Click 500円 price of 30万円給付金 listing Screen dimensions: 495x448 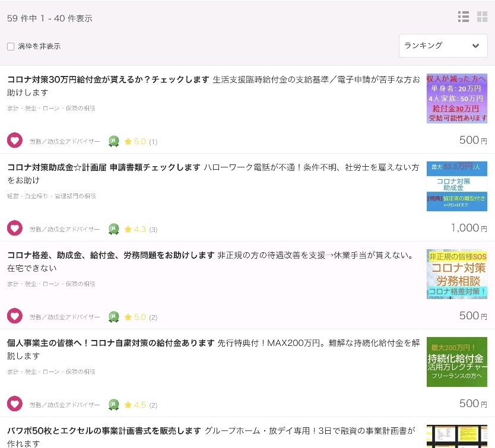(x=473, y=140)
